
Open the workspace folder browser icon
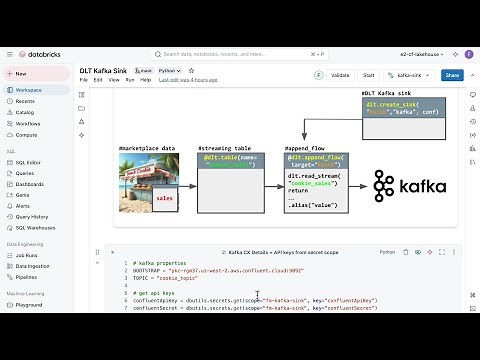tap(82, 108)
